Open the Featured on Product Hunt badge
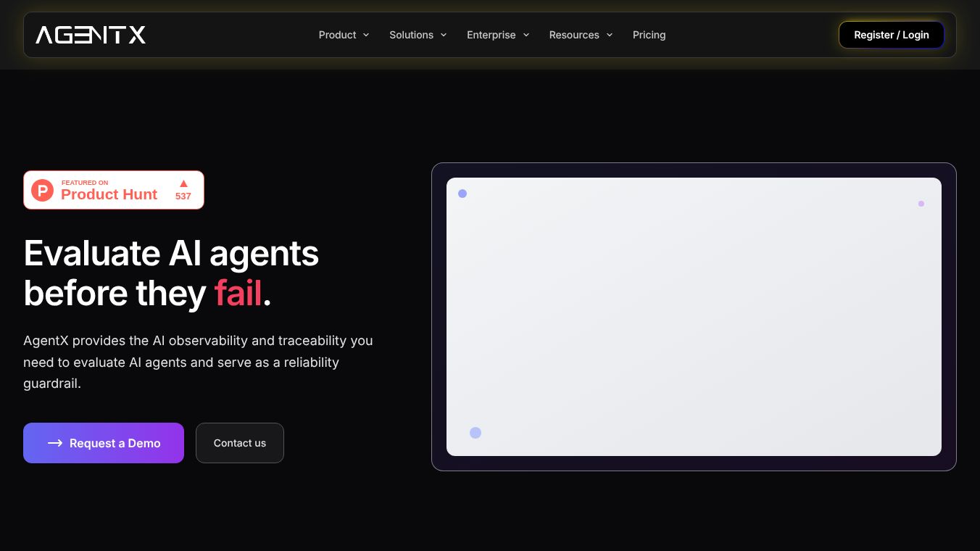Screen dimensions: 980x551 click(x=114, y=190)
